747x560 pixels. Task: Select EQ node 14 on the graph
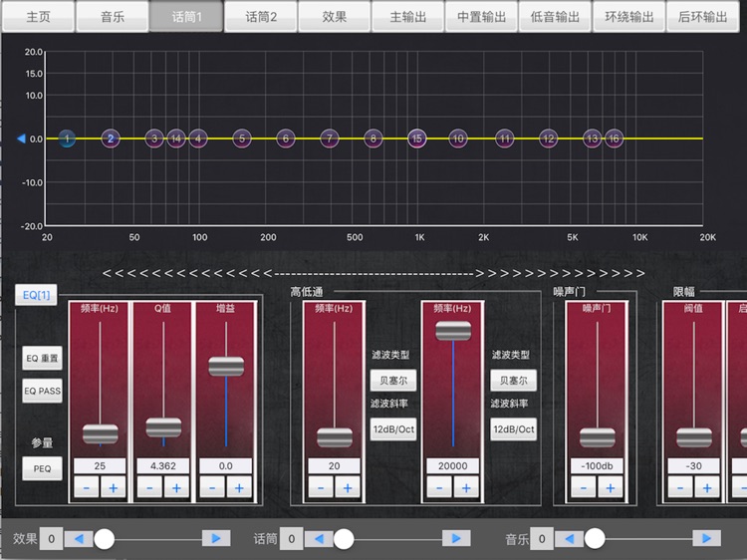tap(176, 139)
